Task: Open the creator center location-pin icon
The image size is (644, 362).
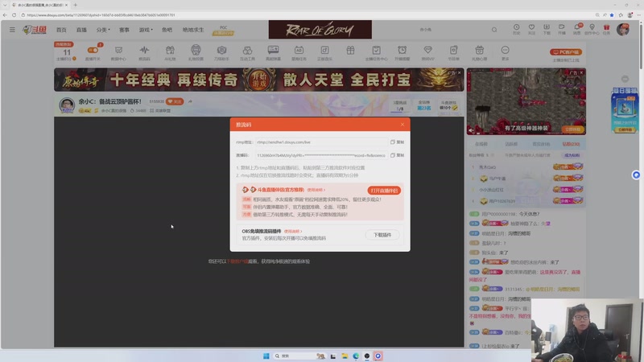Action: tap(592, 29)
